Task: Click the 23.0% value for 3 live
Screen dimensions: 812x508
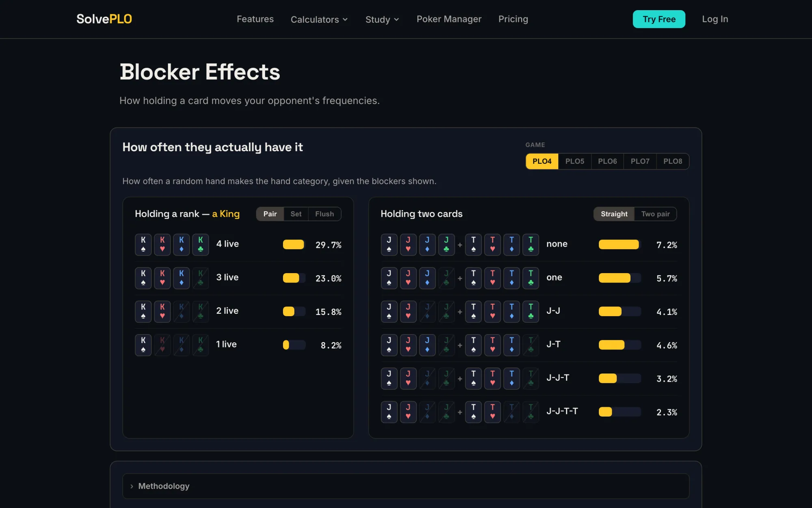Action: pyautogui.click(x=328, y=278)
